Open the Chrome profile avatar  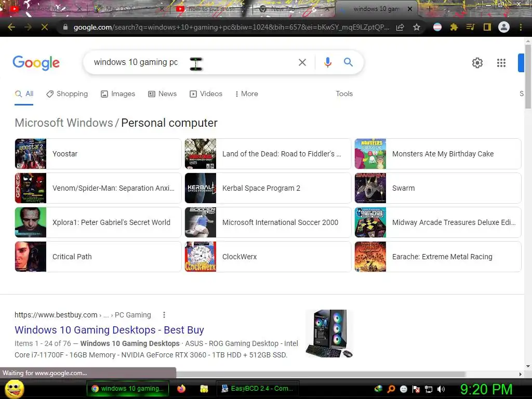504,27
